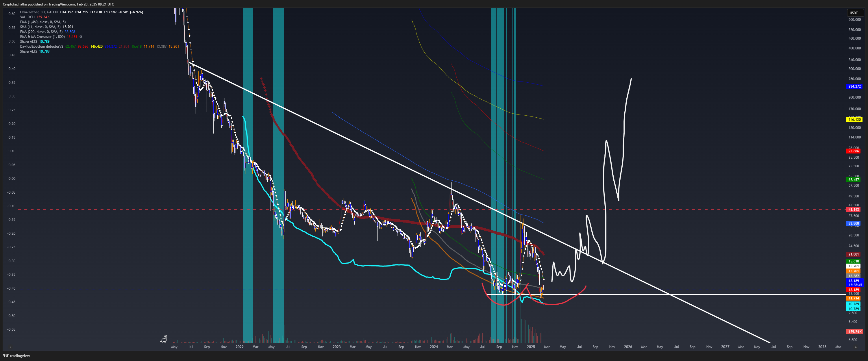Click the dark red 21.801 price label
868x361 pixels.
(854, 254)
